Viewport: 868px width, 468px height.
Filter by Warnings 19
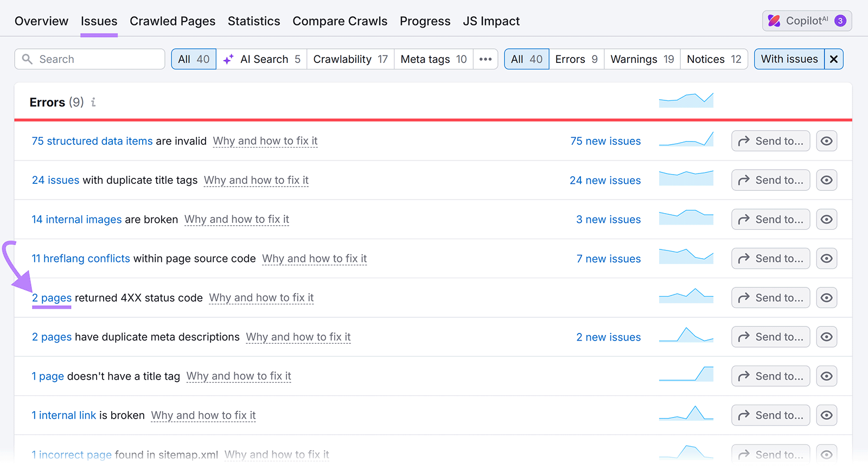(x=642, y=59)
